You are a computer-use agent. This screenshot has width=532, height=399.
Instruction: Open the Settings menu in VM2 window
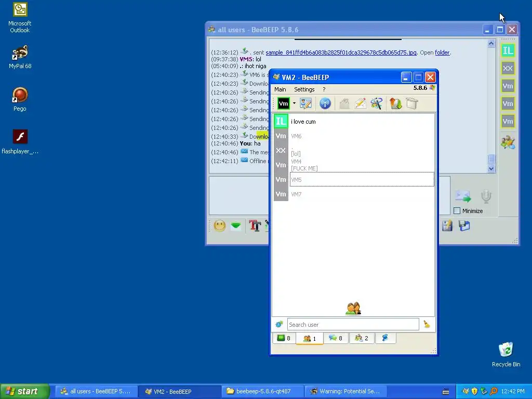[x=304, y=89]
